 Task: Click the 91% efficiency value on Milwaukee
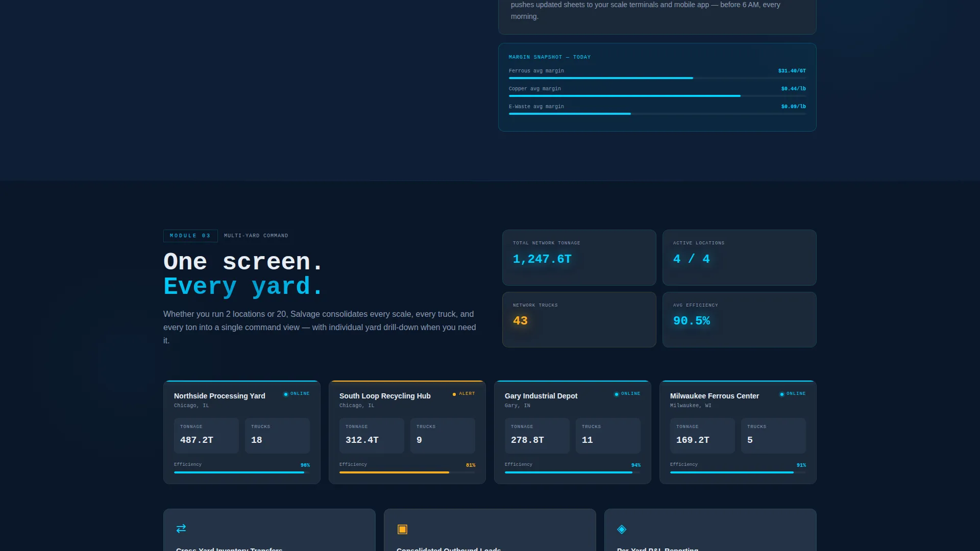coord(801,465)
